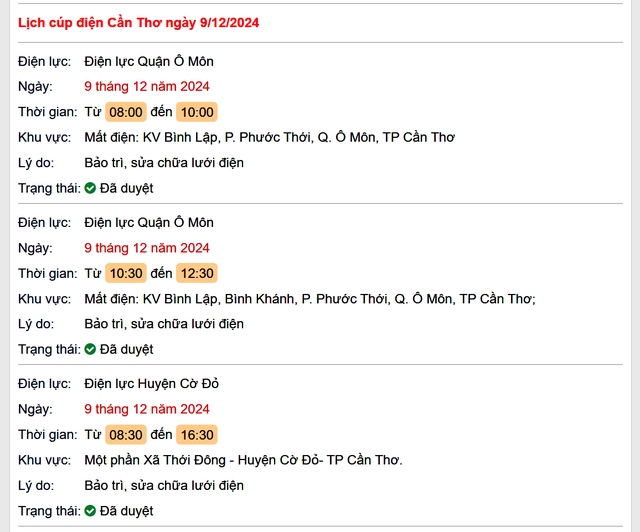
Task: Select the 10:30 start time badge
Action: tap(126, 273)
